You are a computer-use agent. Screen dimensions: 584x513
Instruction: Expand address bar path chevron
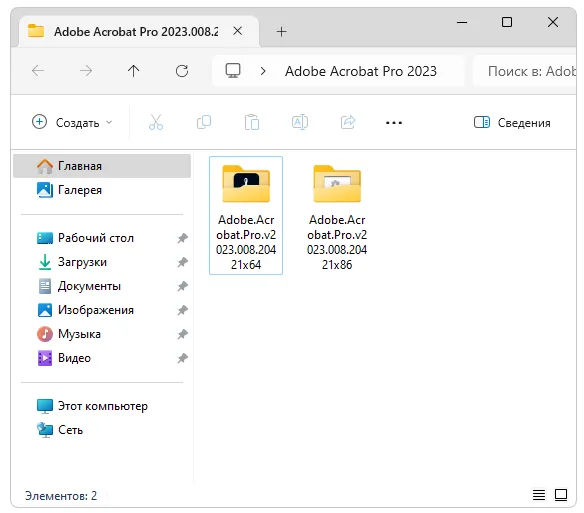(x=263, y=71)
